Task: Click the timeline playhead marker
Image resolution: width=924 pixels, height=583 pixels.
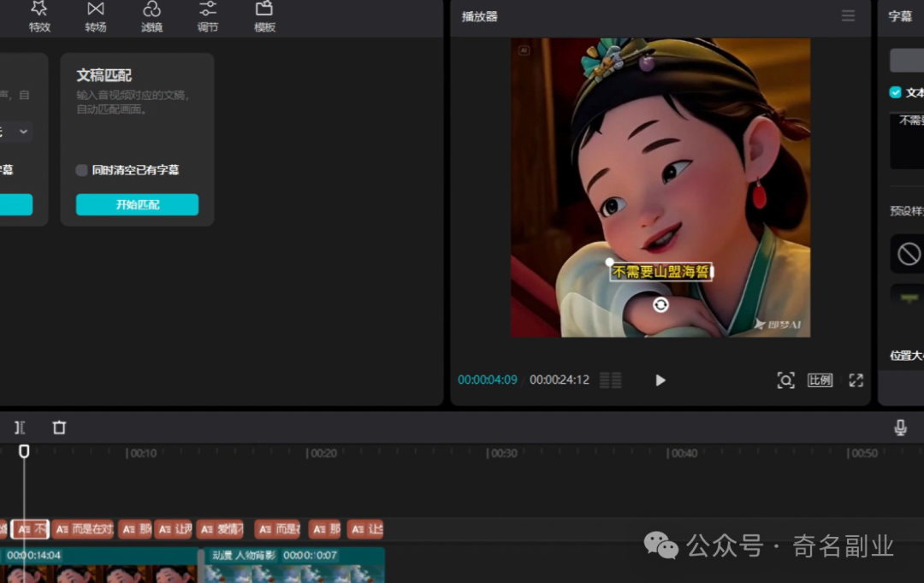Action: (24, 451)
